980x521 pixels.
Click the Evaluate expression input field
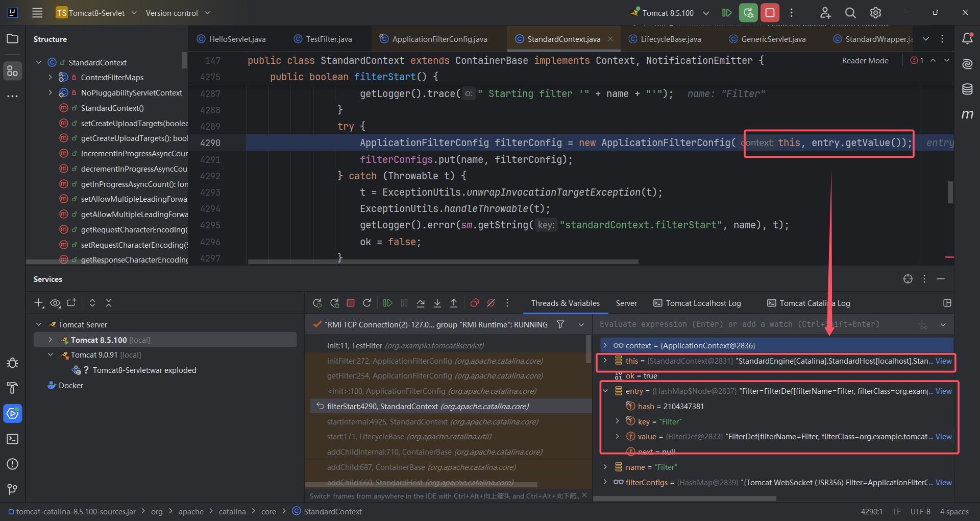point(754,324)
